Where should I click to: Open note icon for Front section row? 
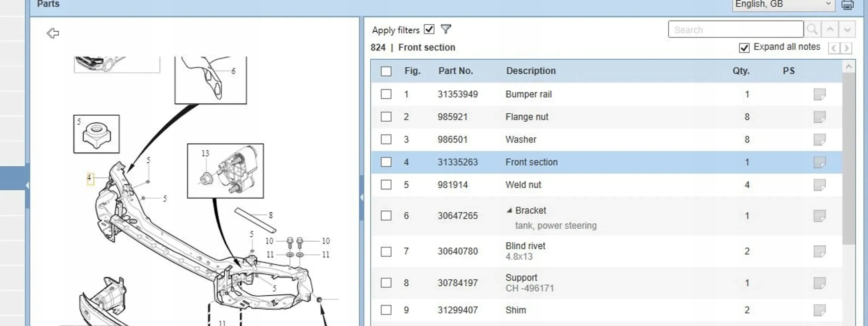(x=819, y=162)
